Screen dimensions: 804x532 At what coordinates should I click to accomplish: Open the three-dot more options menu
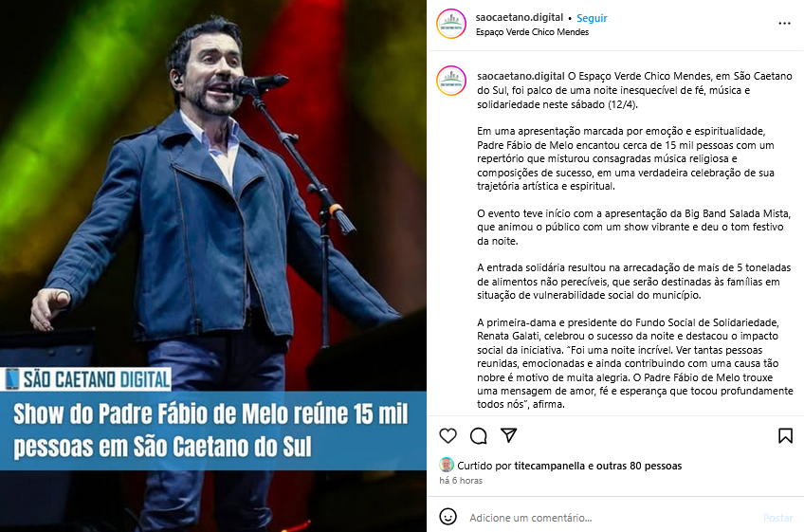pos(784,24)
